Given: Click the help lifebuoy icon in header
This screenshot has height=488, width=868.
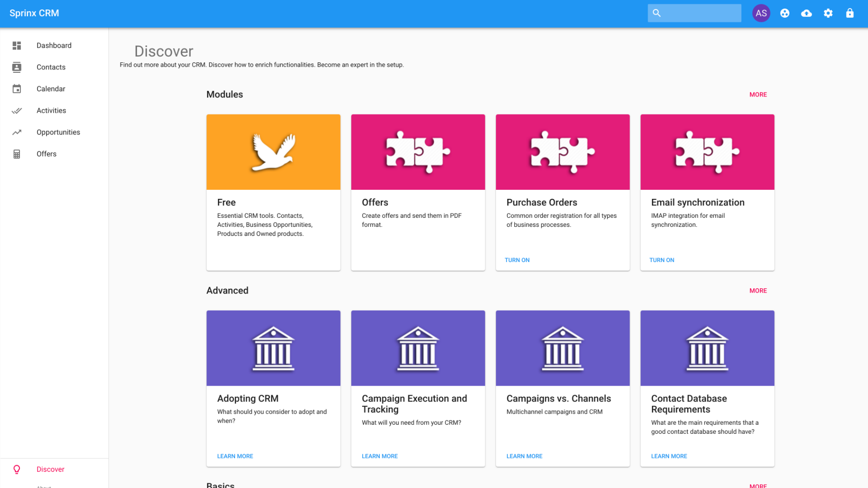Looking at the screenshot, I should [785, 13].
